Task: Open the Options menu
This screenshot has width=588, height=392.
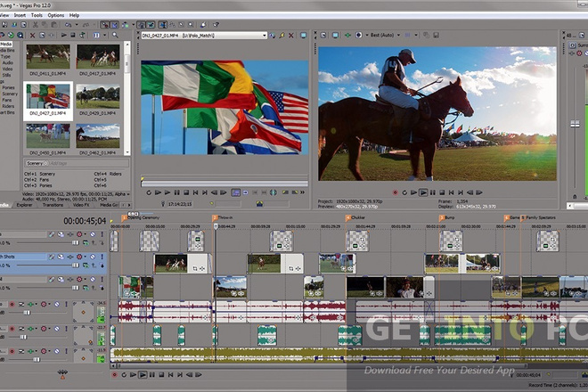Action: (x=56, y=15)
